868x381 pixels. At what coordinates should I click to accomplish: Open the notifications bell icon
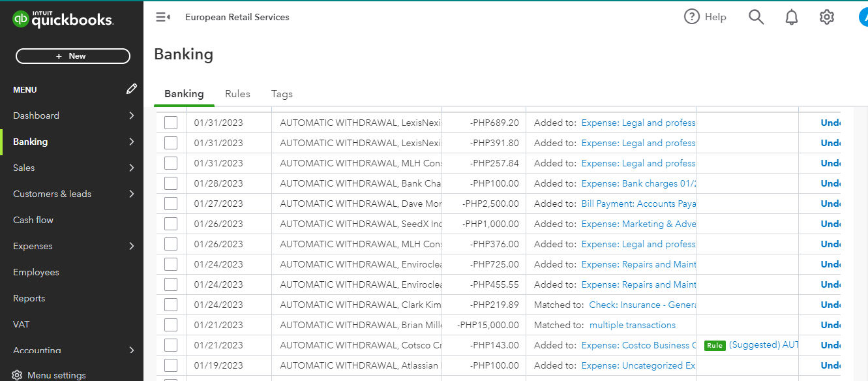[792, 17]
